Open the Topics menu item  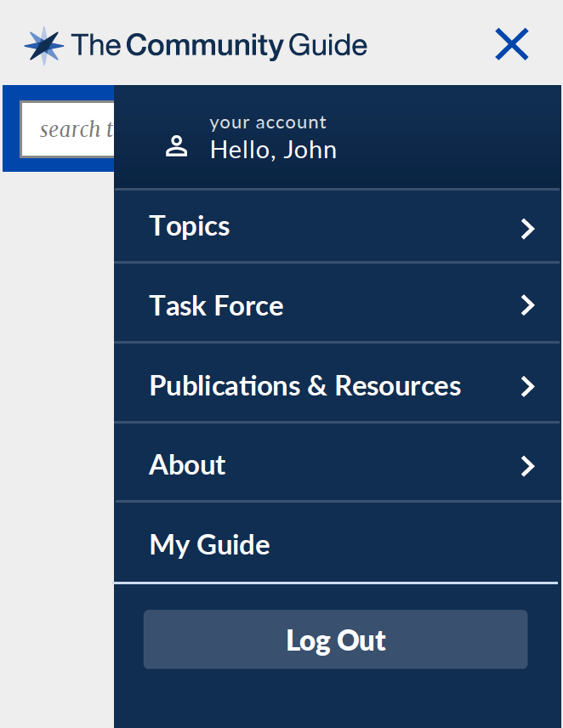pos(337,226)
